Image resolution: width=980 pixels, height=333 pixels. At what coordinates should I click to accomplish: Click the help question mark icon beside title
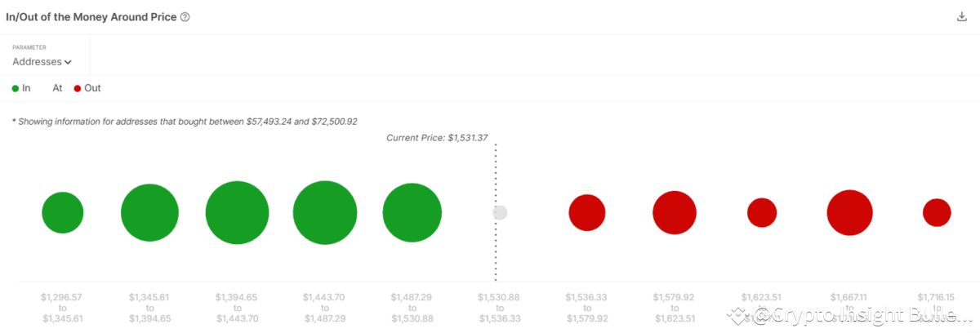pyautogui.click(x=185, y=17)
